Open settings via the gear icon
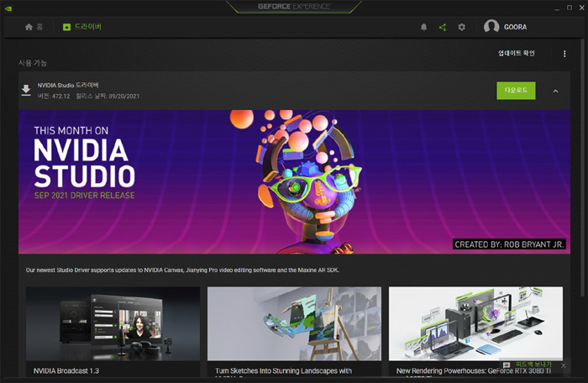 point(461,27)
